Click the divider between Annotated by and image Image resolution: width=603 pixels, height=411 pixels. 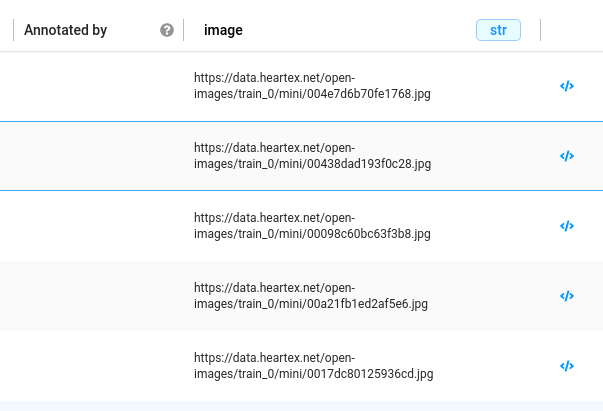coord(184,30)
